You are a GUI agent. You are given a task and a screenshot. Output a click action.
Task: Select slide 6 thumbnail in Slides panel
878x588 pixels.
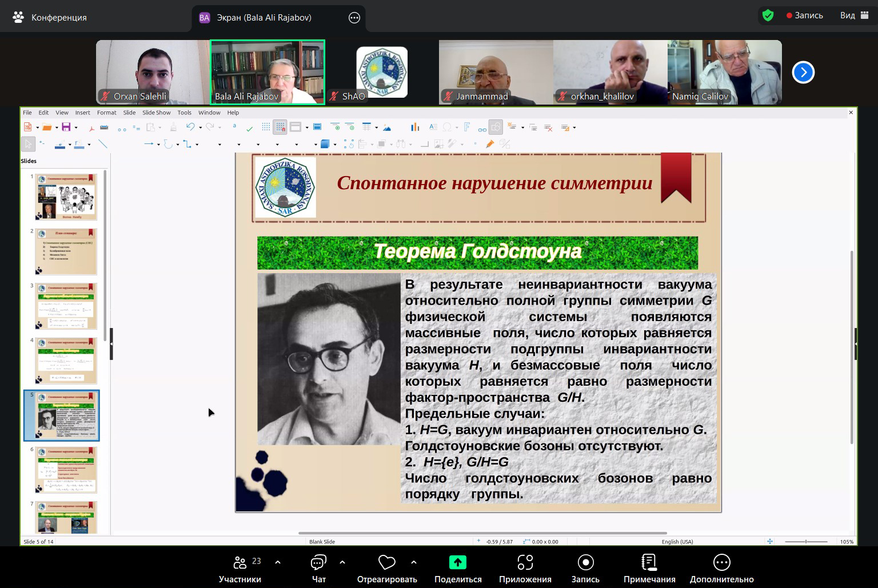66,470
